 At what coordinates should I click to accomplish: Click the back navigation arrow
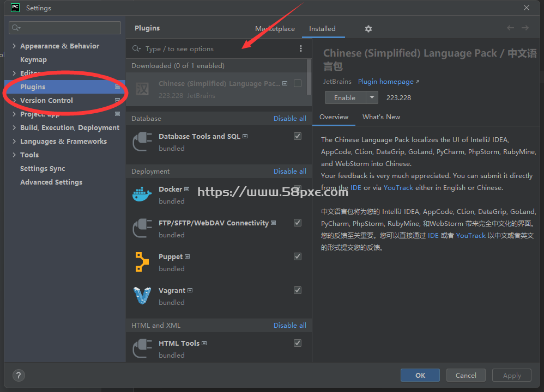(x=510, y=28)
